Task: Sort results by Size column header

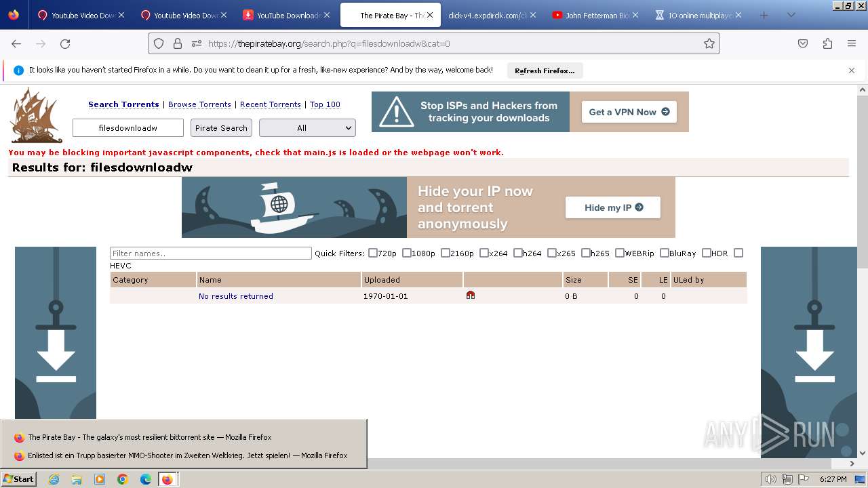Action: coord(574,279)
